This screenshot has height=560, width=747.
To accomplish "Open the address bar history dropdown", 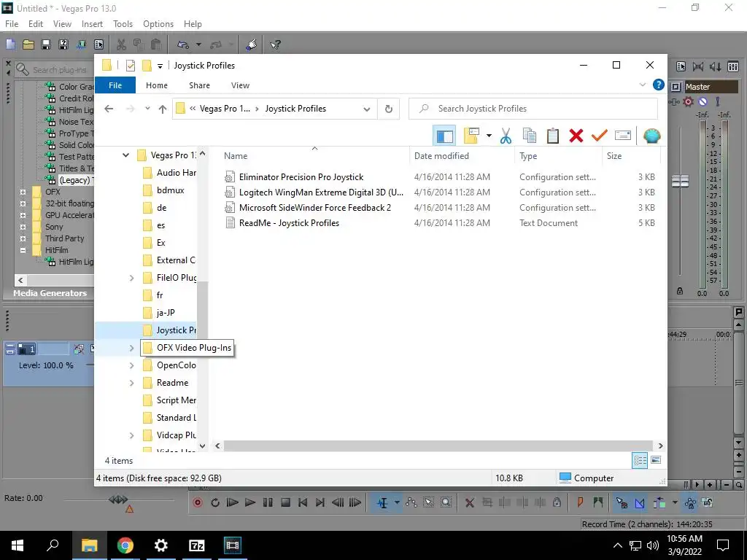I will 367,109.
